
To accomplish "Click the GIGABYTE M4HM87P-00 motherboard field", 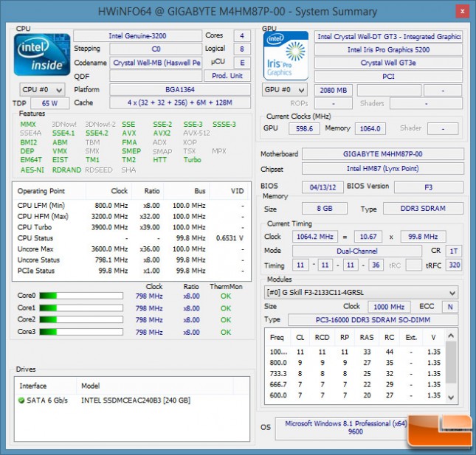I will (x=383, y=154).
